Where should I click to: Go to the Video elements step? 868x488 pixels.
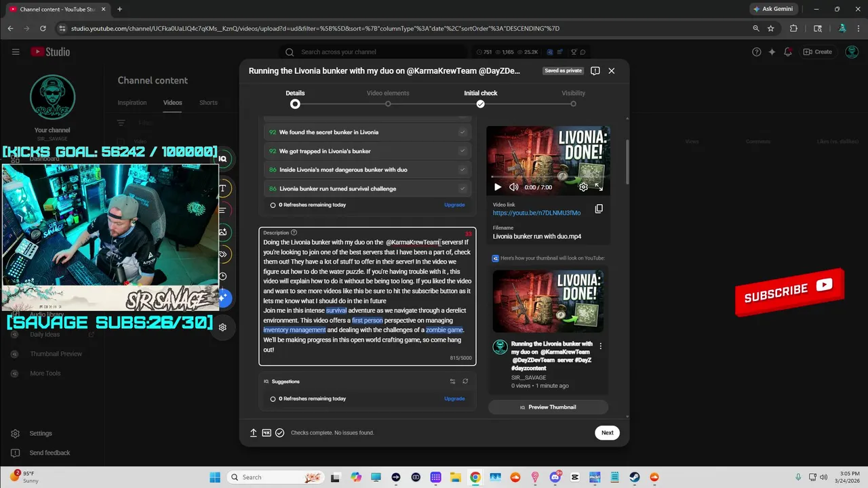pos(388,98)
